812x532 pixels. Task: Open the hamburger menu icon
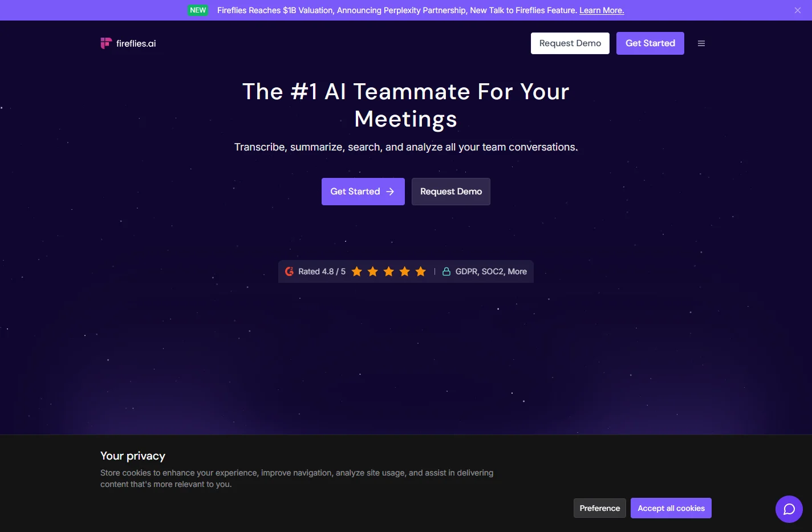pos(701,43)
